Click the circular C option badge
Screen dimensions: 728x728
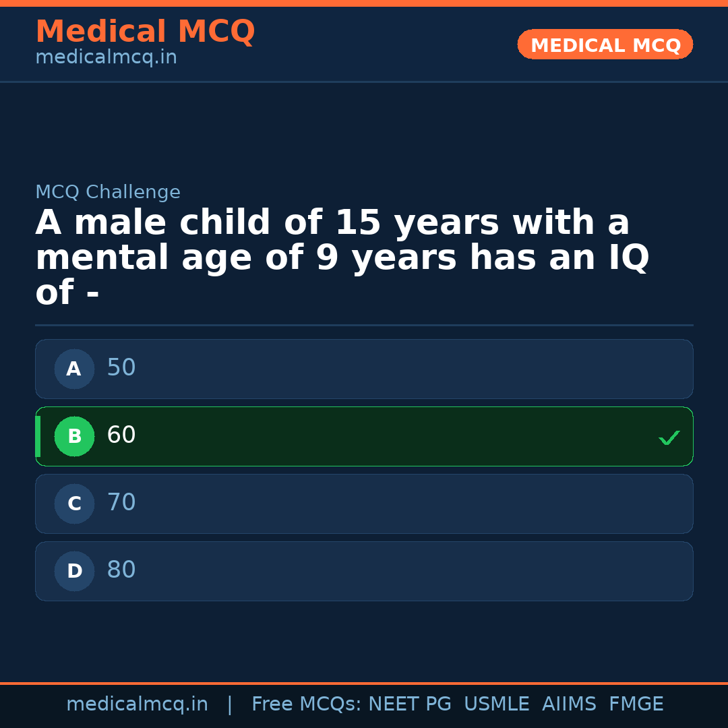point(74,504)
